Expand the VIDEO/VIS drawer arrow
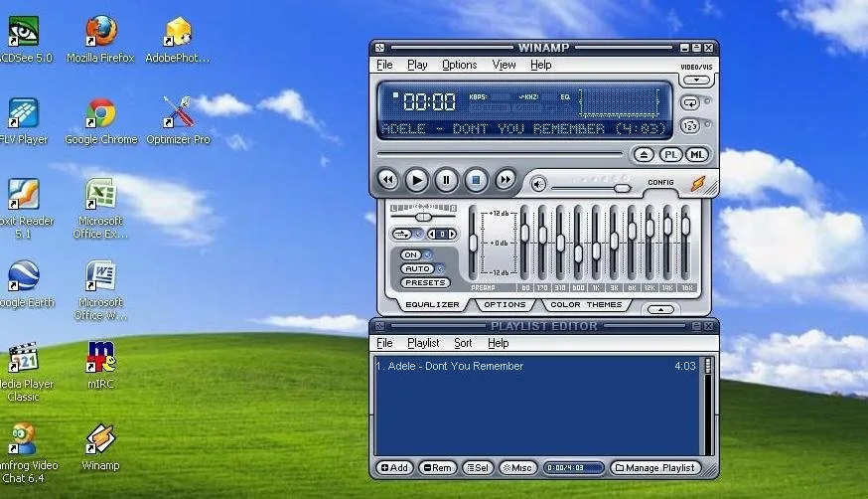This screenshot has height=499, width=868. coord(696,81)
